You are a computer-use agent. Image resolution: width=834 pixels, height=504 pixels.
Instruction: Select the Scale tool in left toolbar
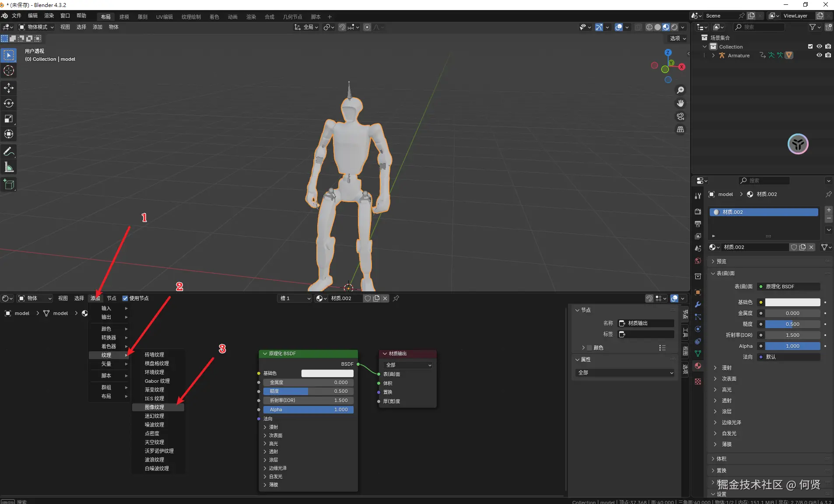[x=9, y=119]
